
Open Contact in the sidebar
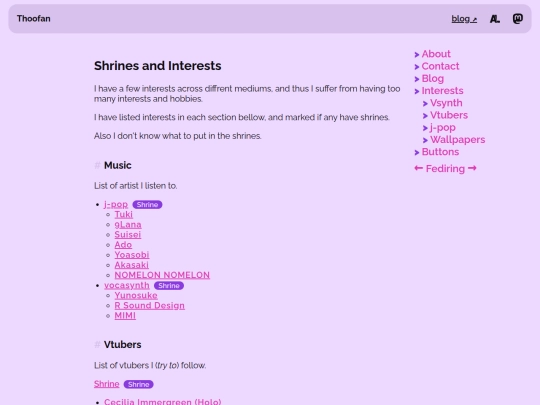440,66
